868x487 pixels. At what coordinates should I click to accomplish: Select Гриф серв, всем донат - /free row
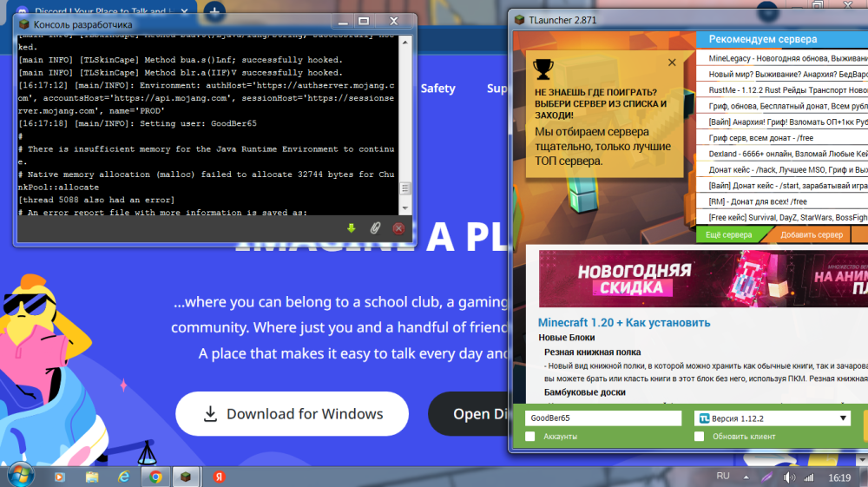point(782,138)
